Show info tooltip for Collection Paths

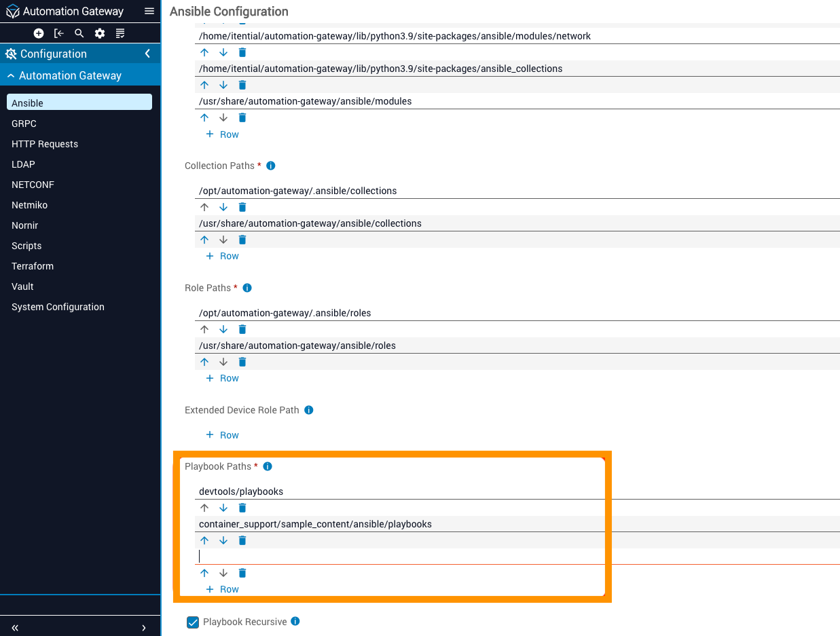coord(271,166)
